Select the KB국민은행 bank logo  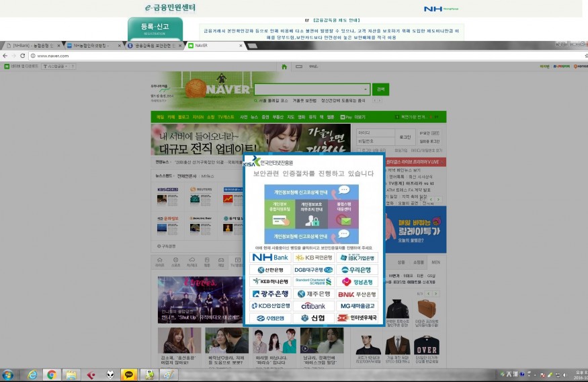(x=314, y=258)
